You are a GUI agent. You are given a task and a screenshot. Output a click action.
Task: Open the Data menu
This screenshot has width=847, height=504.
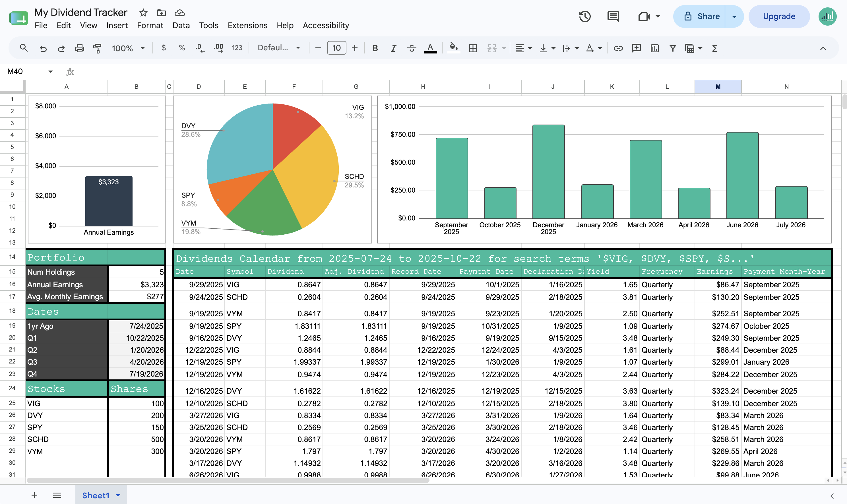[x=181, y=26]
